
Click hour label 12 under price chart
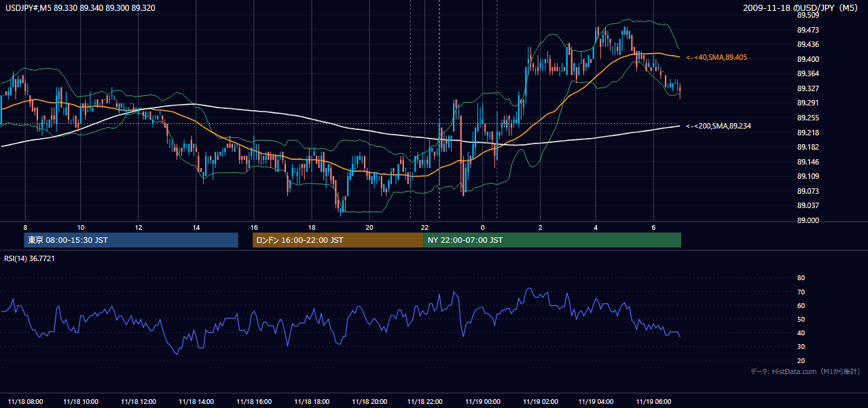139,227
